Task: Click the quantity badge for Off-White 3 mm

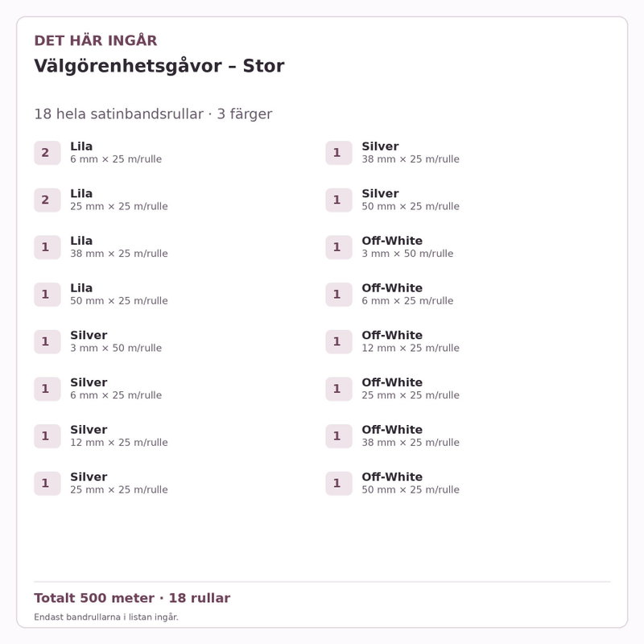Action: (x=339, y=247)
